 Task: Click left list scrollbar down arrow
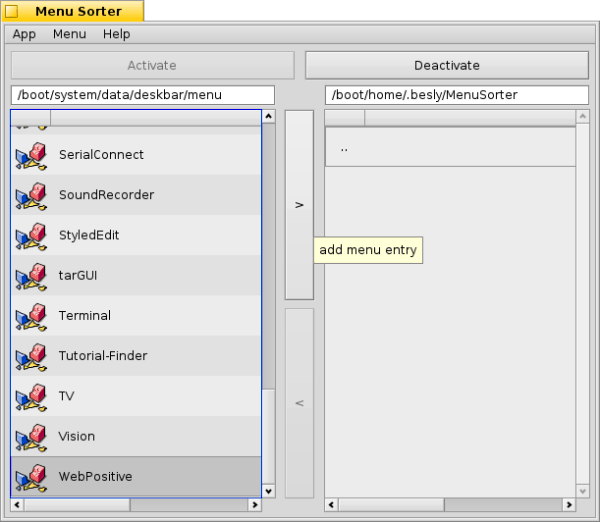click(x=268, y=491)
